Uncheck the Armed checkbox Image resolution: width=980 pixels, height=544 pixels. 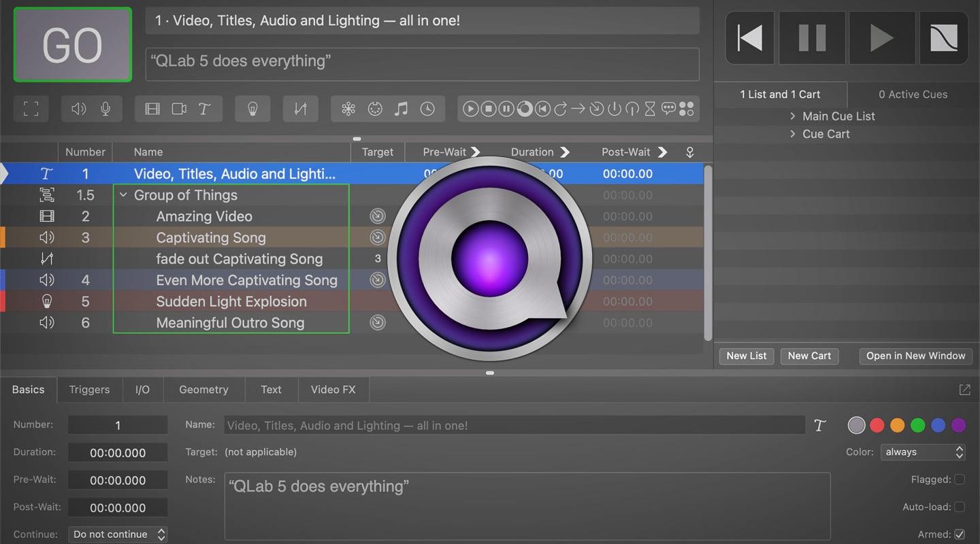coord(960,534)
